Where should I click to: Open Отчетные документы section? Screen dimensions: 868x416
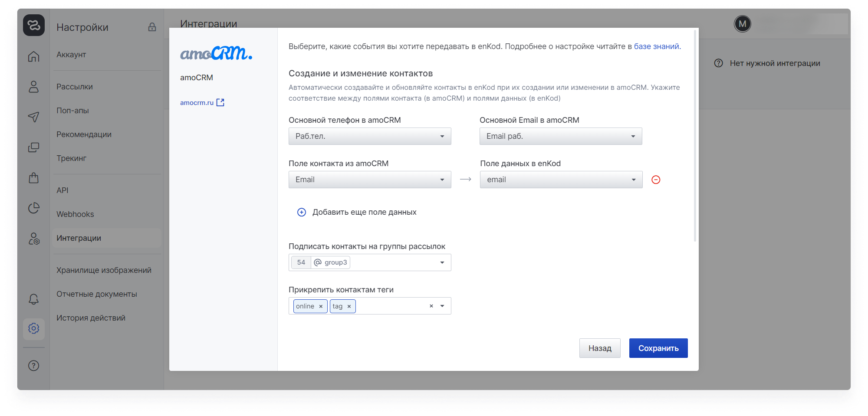pyautogui.click(x=97, y=294)
